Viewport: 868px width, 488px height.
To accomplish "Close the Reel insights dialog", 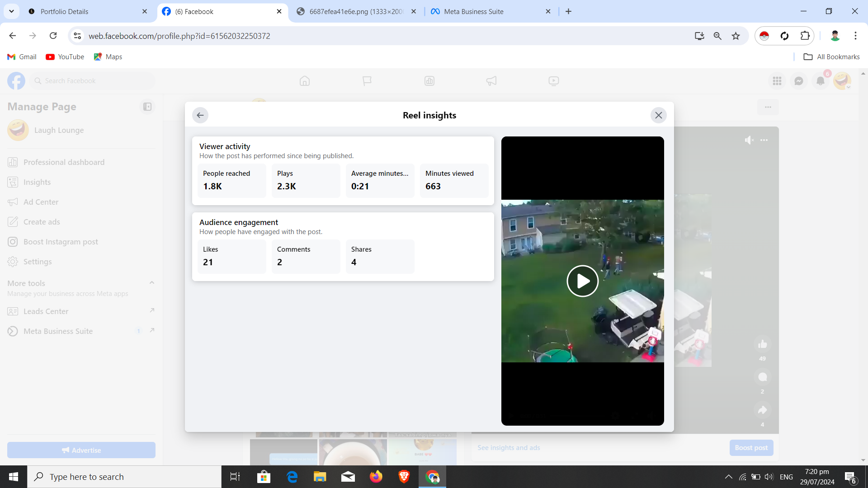I will tap(659, 115).
